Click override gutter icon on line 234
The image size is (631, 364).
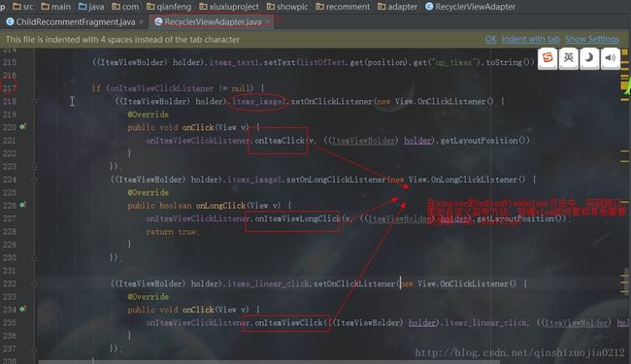23,310
